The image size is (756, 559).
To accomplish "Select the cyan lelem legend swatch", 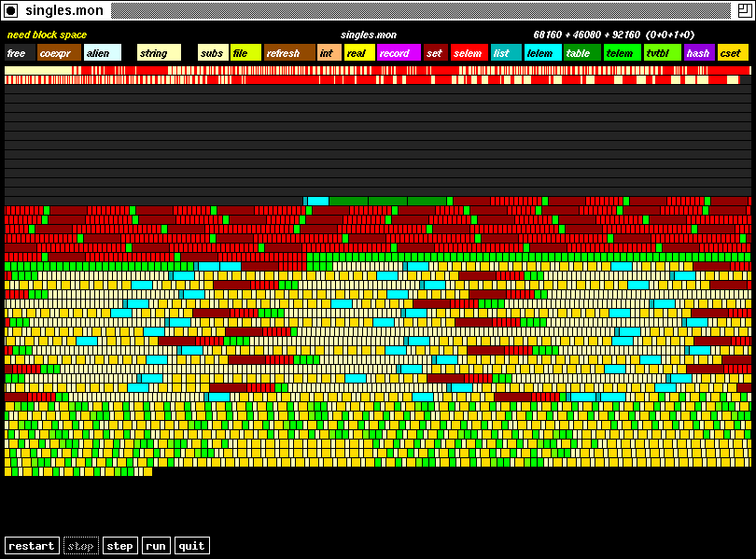I will [541, 53].
